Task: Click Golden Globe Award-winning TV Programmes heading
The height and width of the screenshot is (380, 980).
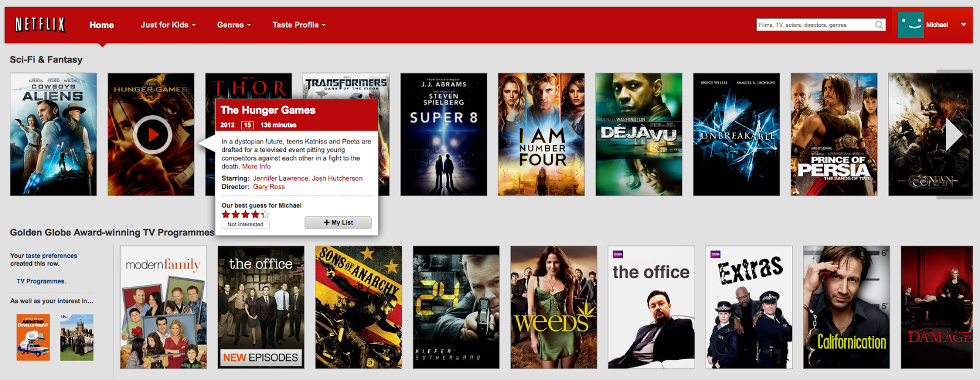Action: tap(112, 232)
